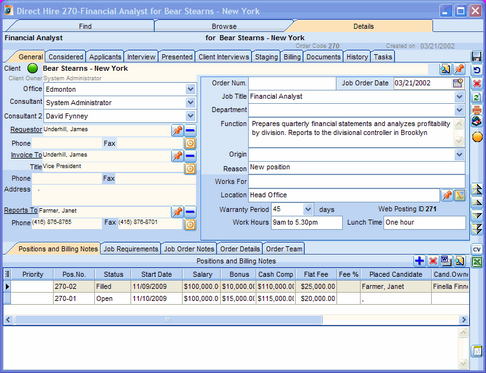Screen dimensions: 486x373
Task: Go to previous record arrow icon
Action: point(477,202)
